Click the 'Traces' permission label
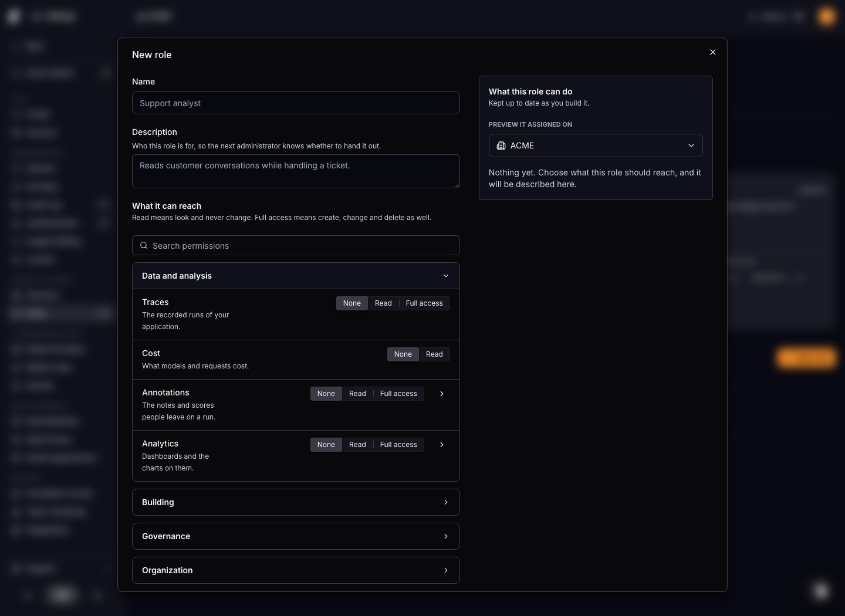The image size is (845, 616). click(156, 302)
